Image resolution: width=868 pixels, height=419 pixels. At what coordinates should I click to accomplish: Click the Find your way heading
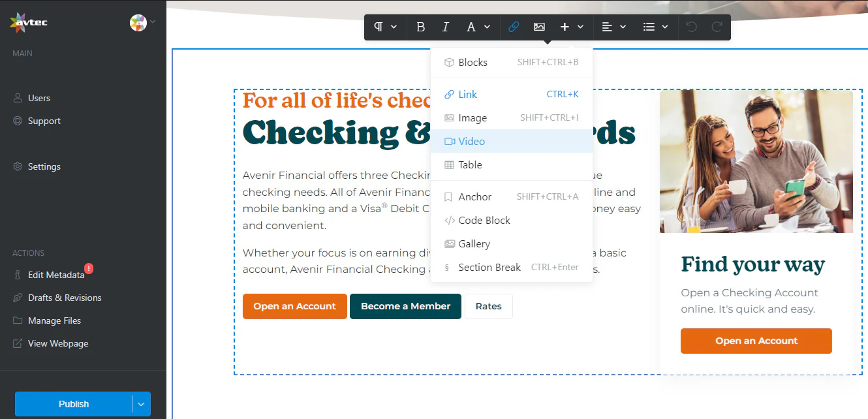[752, 264]
